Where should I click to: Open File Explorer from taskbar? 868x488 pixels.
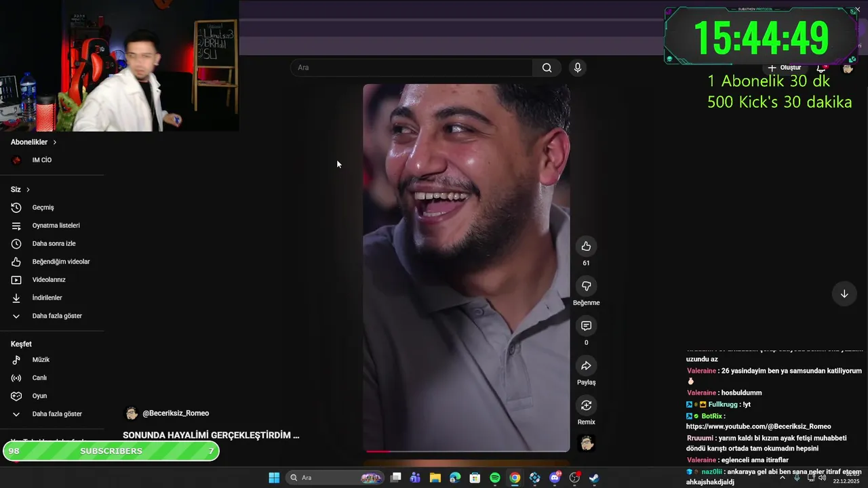click(435, 478)
